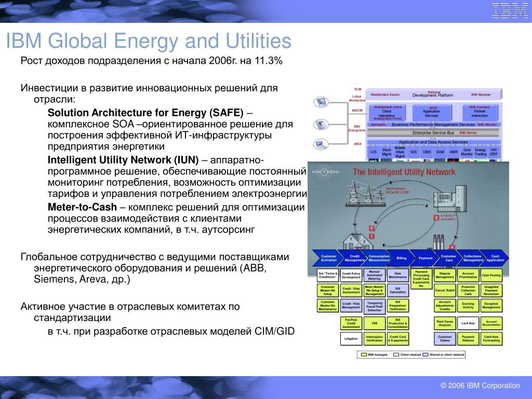532x399 pixels.
Task: Select the Billing process arrow
Action: pos(401,258)
